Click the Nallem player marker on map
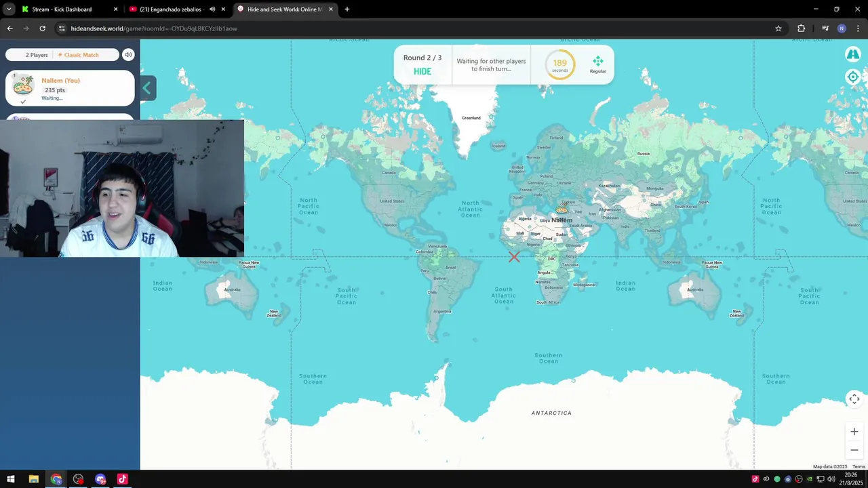 pyautogui.click(x=561, y=209)
